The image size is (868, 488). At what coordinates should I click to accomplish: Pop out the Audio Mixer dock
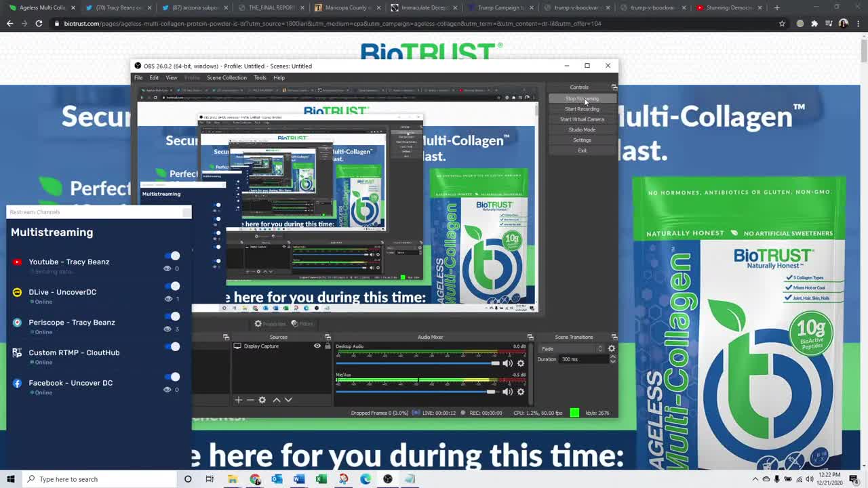(x=530, y=337)
